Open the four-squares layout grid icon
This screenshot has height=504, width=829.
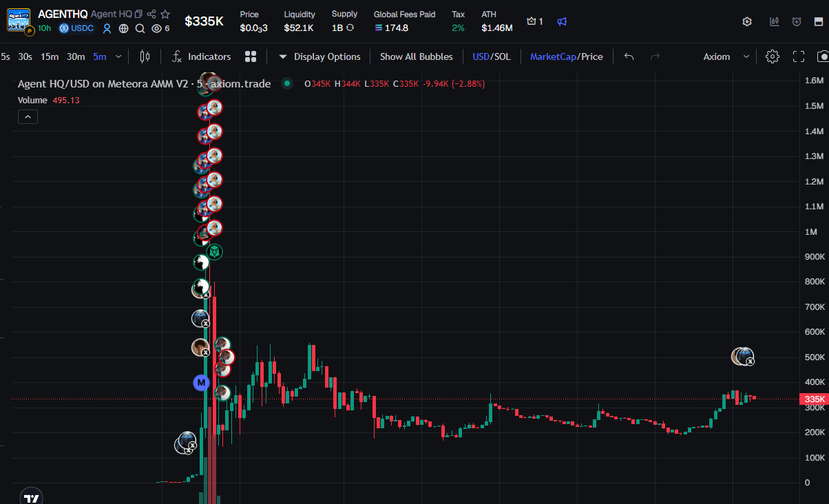[251, 56]
